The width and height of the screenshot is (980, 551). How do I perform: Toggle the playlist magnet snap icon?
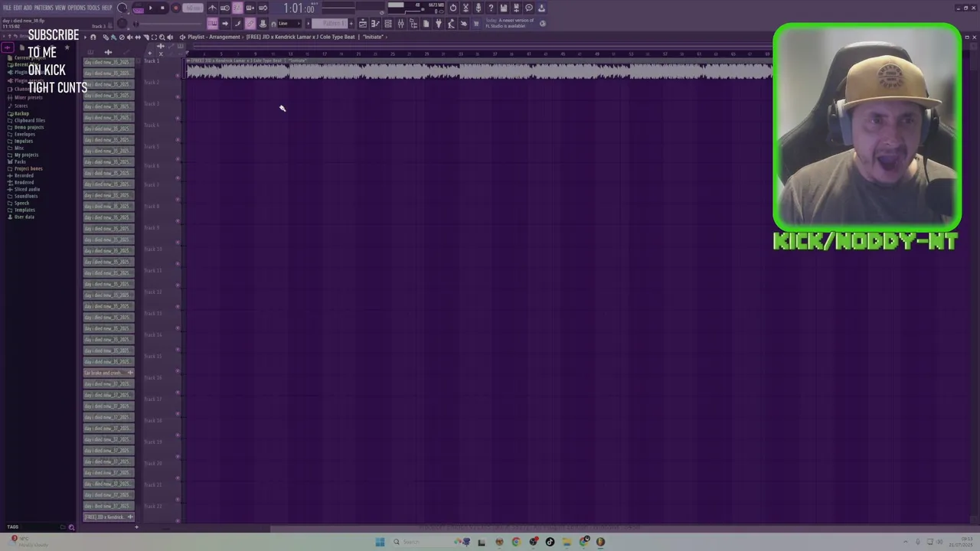(93, 37)
